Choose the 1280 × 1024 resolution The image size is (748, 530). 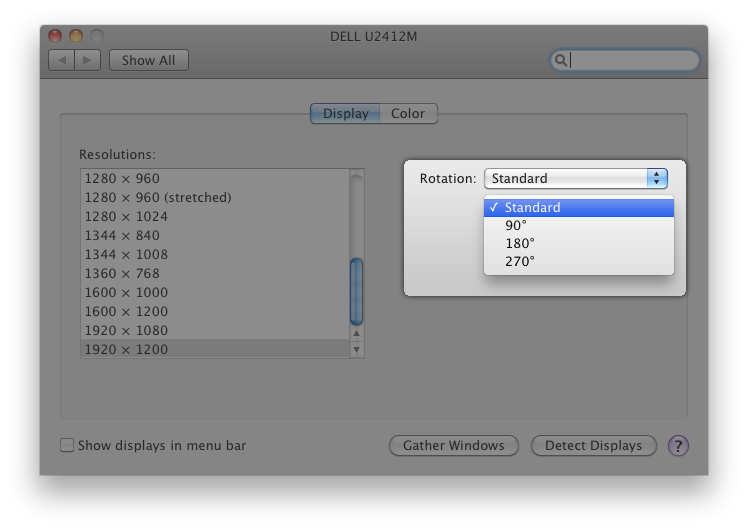coord(215,217)
